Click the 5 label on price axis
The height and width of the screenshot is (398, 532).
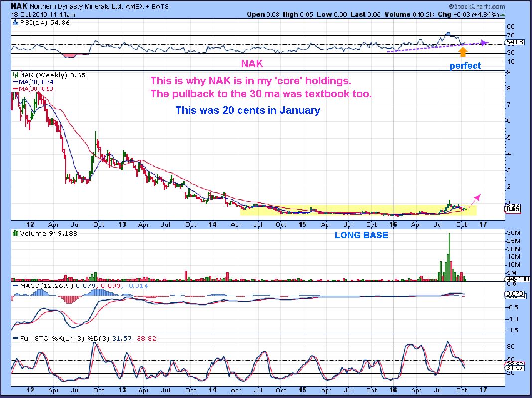pos(509,138)
